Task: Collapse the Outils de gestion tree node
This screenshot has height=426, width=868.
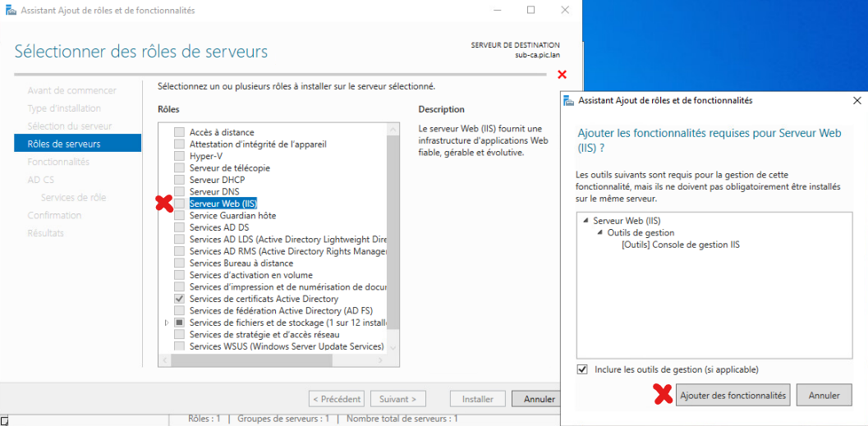Action: tap(600, 232)
